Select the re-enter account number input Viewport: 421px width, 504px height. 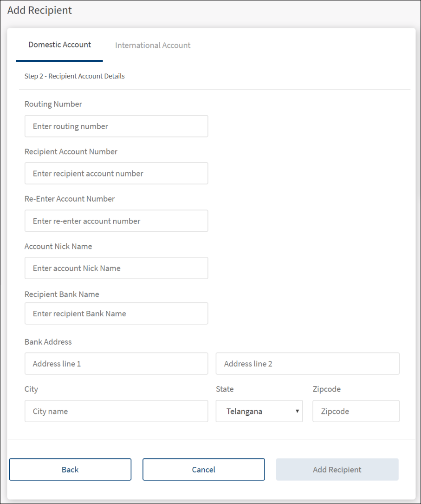point(116,221)
